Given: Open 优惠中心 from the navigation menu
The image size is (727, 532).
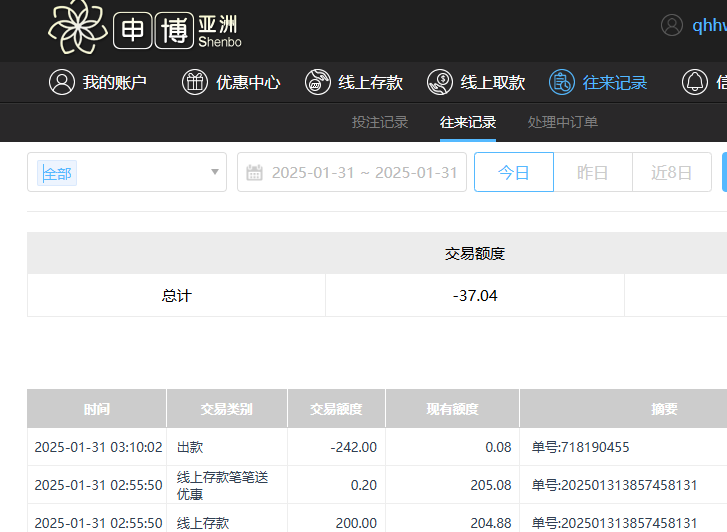Looking at the screenshot, I should click(248, 82).
